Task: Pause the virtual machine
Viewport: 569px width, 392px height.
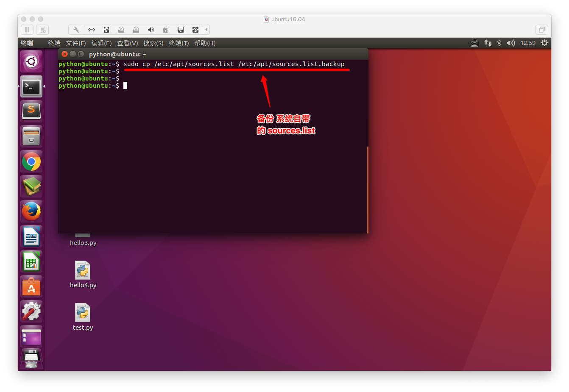Action: 27,30
